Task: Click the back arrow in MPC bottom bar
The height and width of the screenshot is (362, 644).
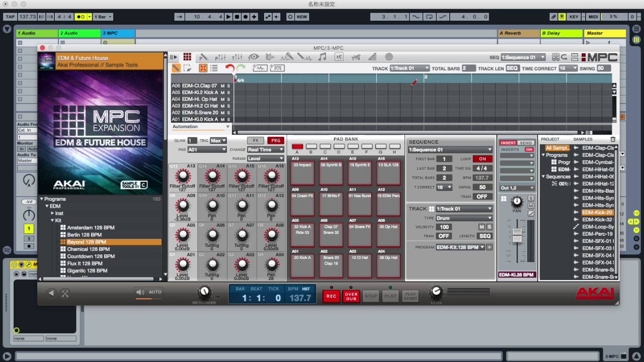Action: [51, 293]
